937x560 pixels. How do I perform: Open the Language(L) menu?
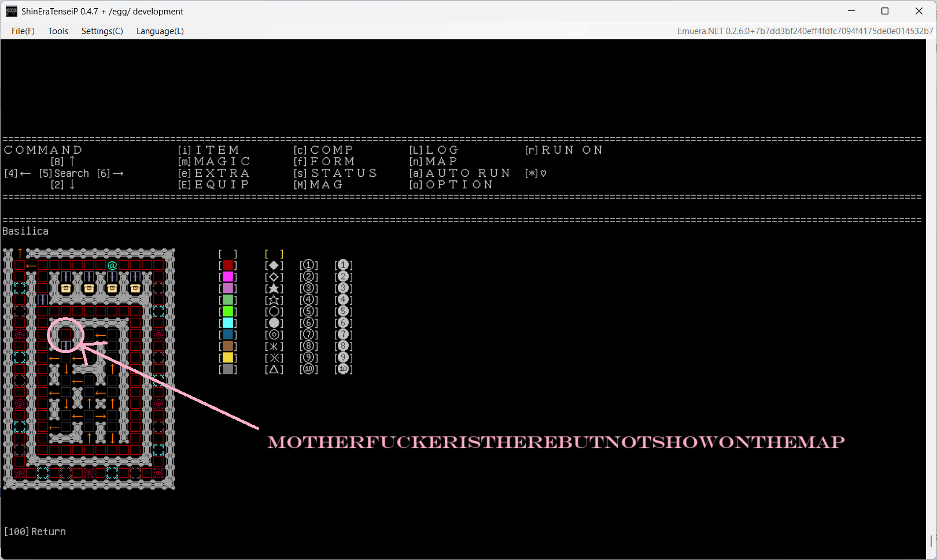coord(160,31)
